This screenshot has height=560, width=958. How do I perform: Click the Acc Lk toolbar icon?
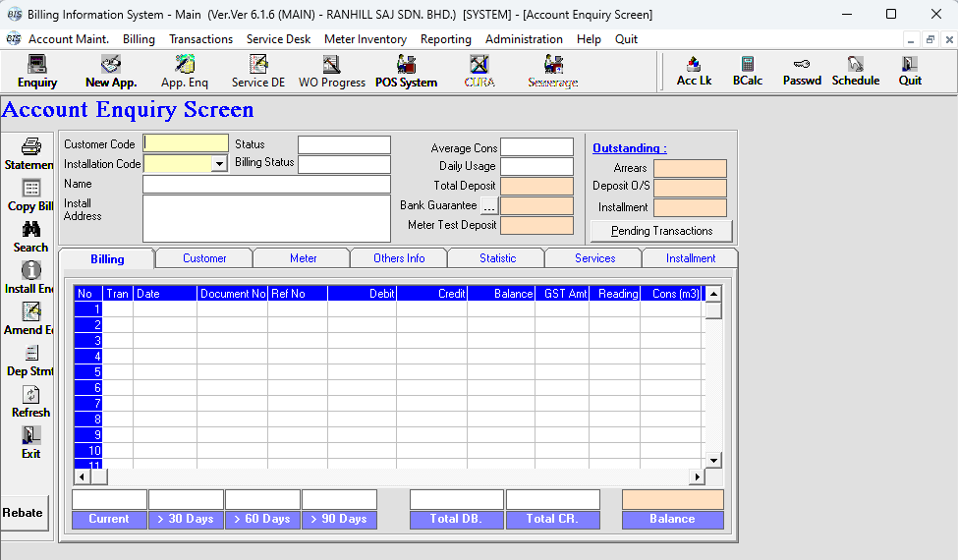[694, 71]
